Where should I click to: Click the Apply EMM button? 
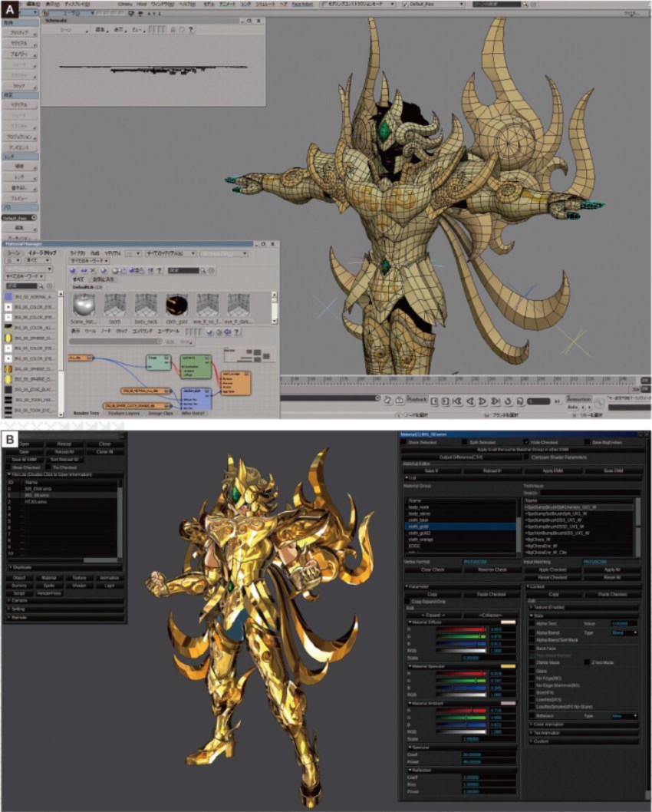tap(552, 471)
